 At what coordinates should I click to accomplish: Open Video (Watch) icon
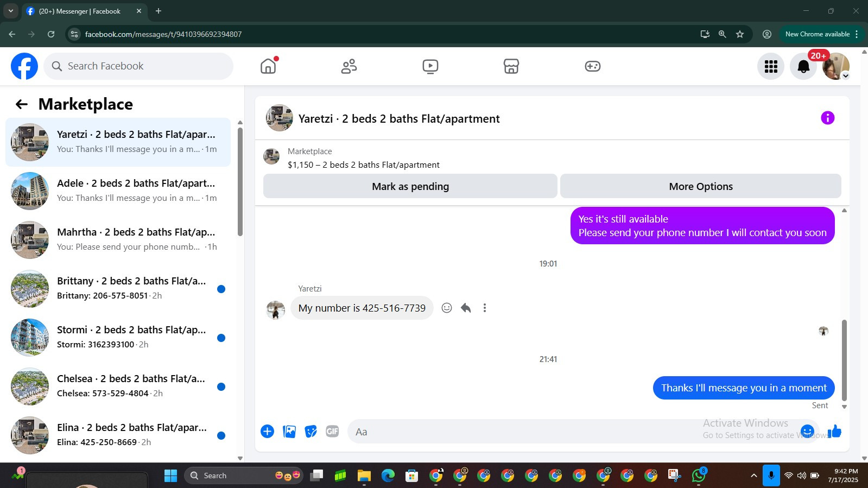[x=430, y=66]
